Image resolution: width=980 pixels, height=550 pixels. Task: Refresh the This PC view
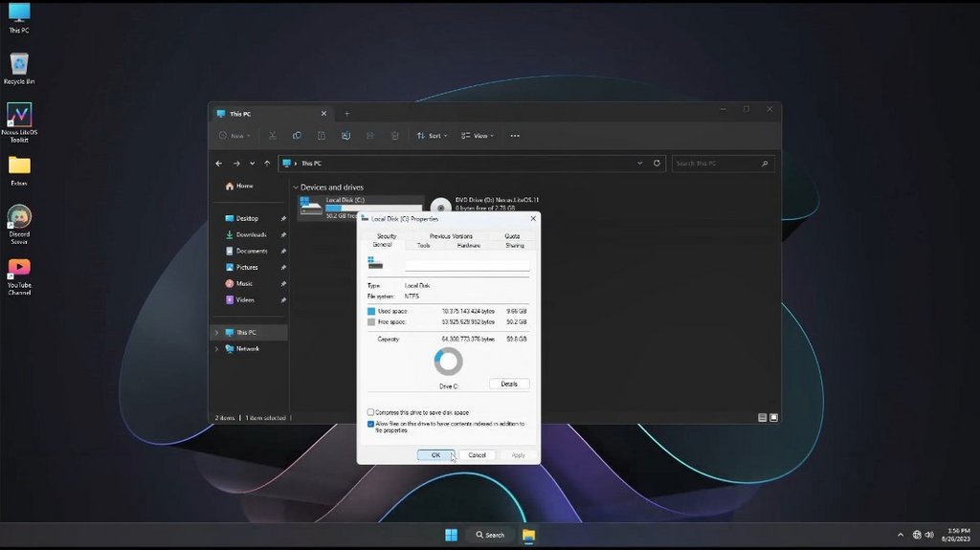pos(657,164)
